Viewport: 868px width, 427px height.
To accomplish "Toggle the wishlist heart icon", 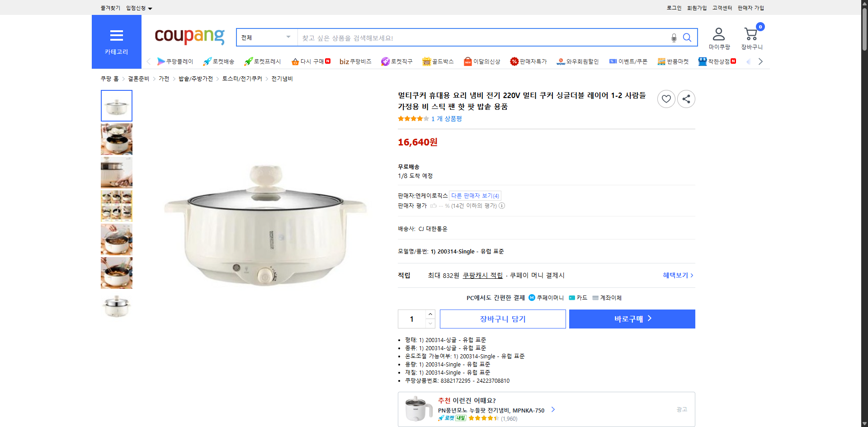I will coord(666,99).
